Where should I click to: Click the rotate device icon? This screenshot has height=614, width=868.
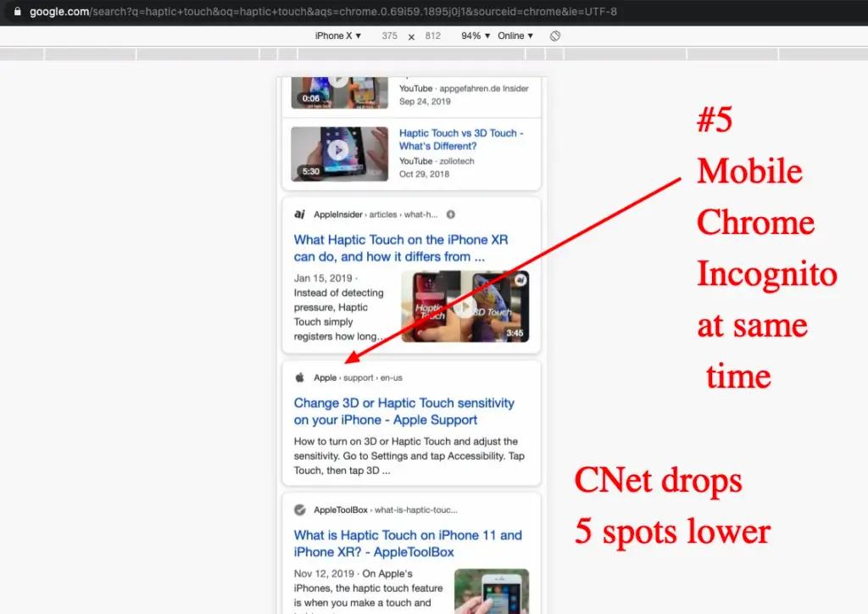pos(554,36)
